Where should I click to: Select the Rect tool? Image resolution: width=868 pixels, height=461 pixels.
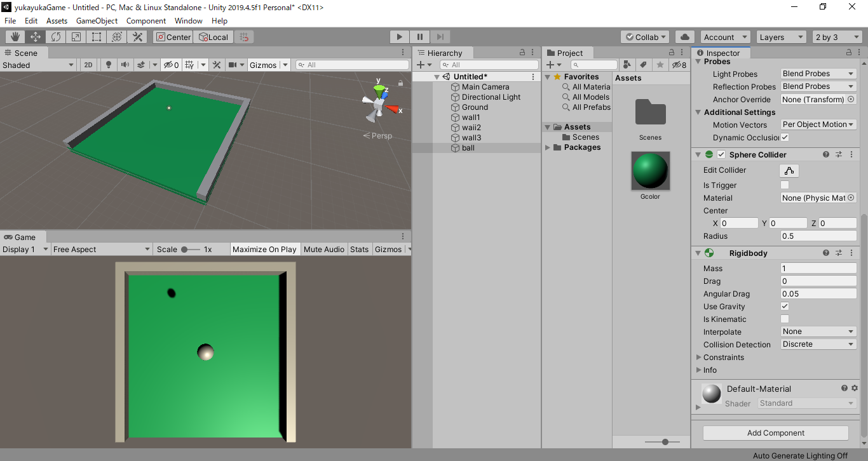pyautogui.click(x=97, y=37)
